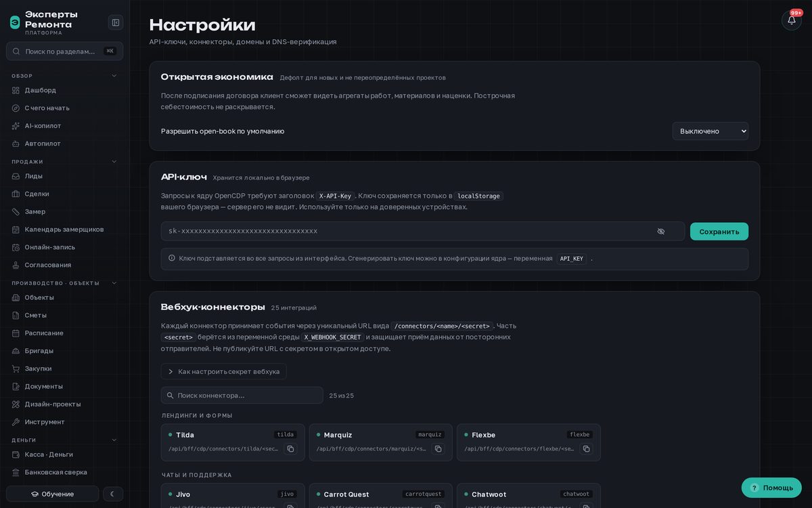
Task: Focus the API key input field
Action: click(423, 231)
